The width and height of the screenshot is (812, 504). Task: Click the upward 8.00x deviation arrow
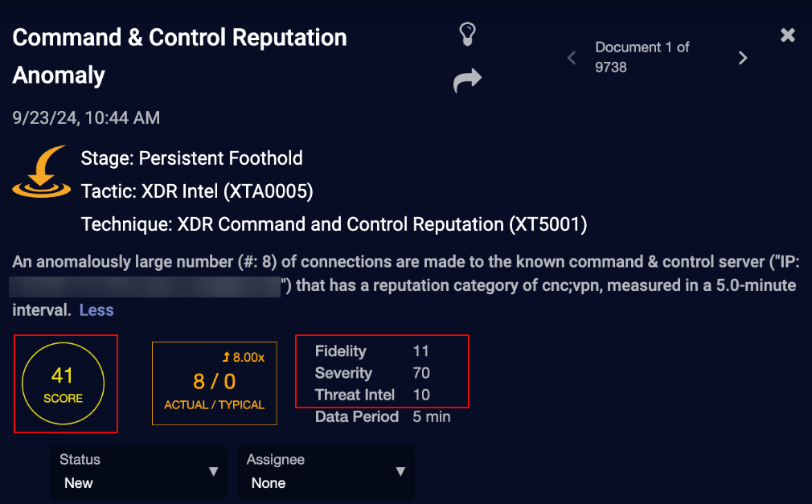226,357
